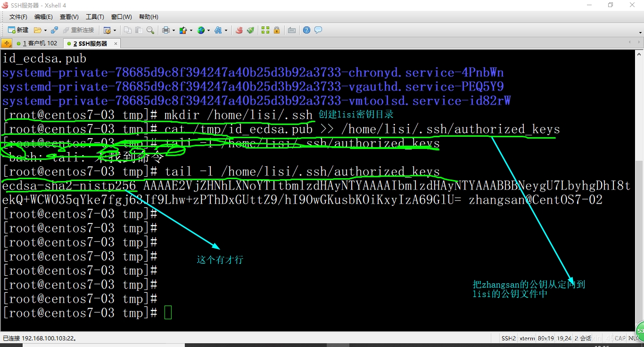Click the font icon
Image resolution: width=644 pixels, height=347 pixels.
pos(218,30)
